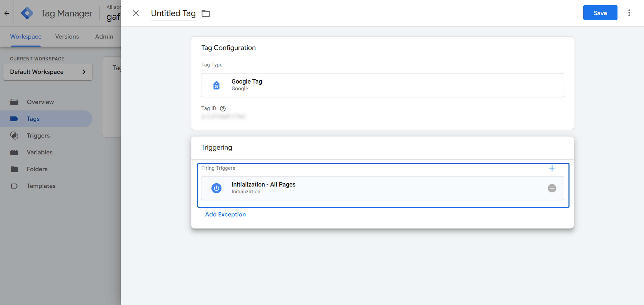Image resolution: width=644 pixels, height=305 pixels.
Task: Open Tags in the sidebar
Action: coord(46,119)
